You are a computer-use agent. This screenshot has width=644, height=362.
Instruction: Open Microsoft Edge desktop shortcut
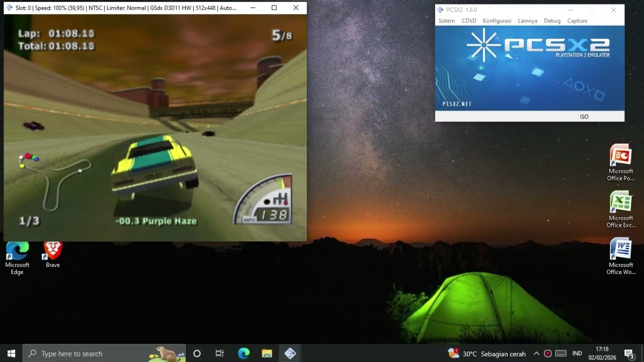click(17, 258)
